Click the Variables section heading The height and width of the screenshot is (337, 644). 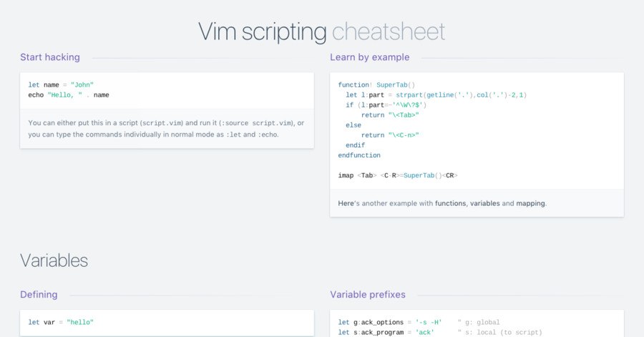tap(54, 260)
